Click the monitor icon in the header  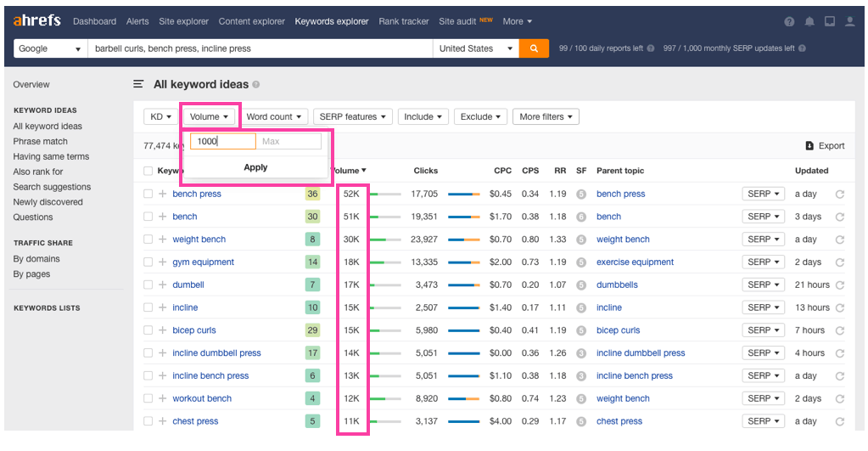click(830, 21)
